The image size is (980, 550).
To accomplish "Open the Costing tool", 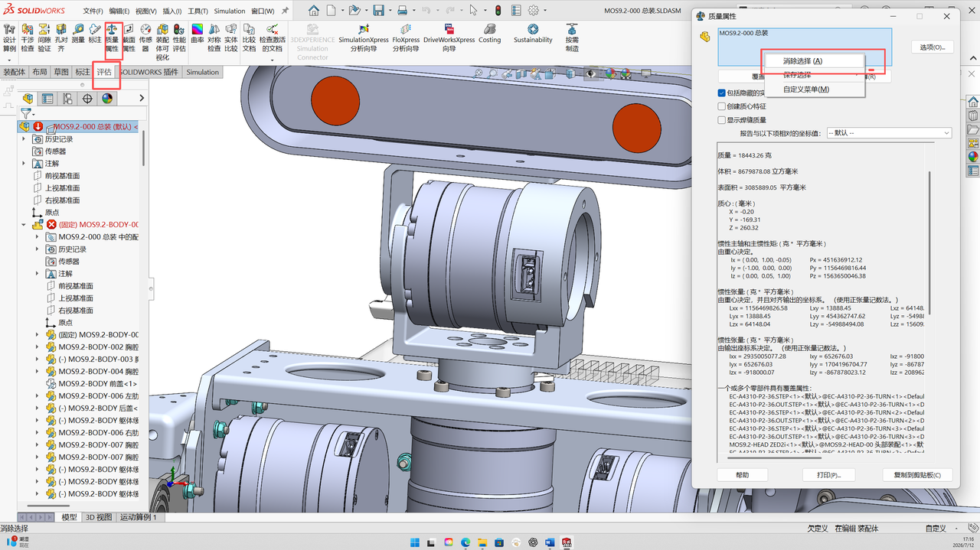I will (489, 34).
